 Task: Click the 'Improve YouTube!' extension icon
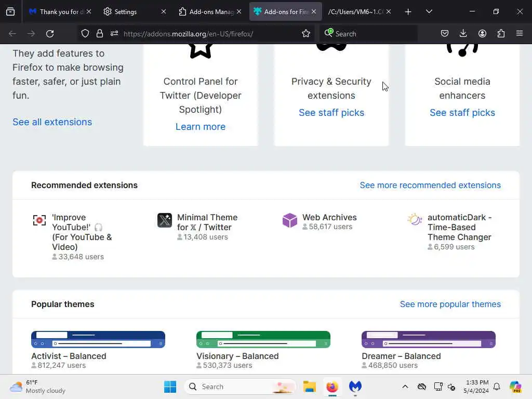pos(39,220)
